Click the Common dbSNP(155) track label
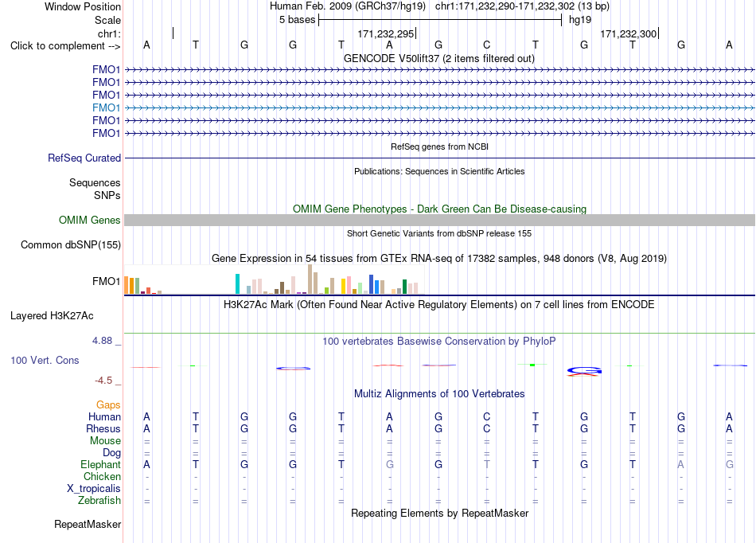The width and height of the screenshot is (756, 543). click(71, 245)
